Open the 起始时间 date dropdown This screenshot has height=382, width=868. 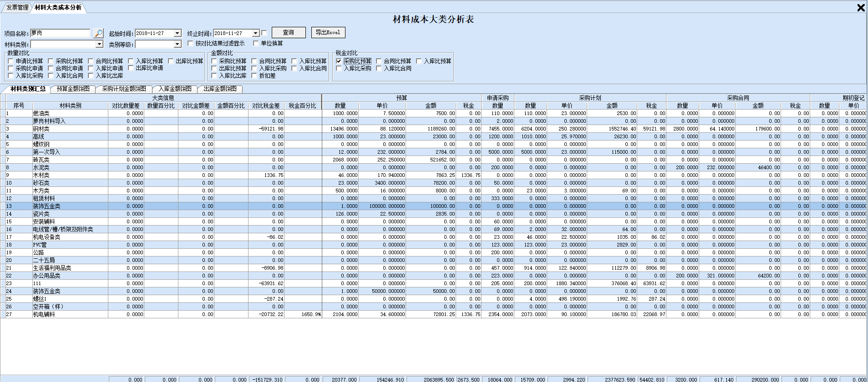click(x=178, y=33)
